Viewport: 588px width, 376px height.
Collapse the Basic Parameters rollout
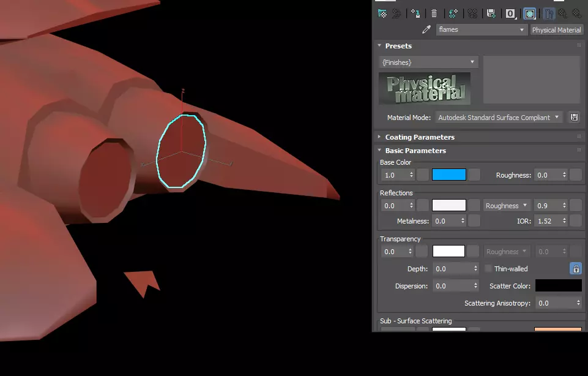415,151
